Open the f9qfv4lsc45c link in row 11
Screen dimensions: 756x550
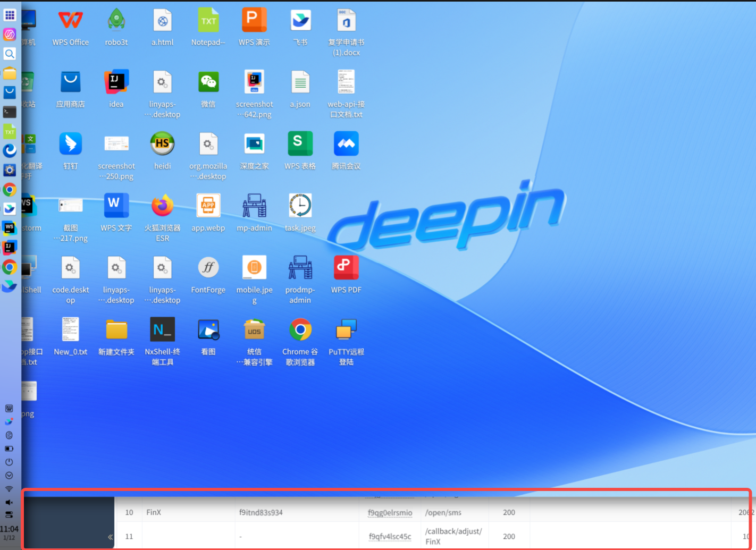[x=390, y=537]
